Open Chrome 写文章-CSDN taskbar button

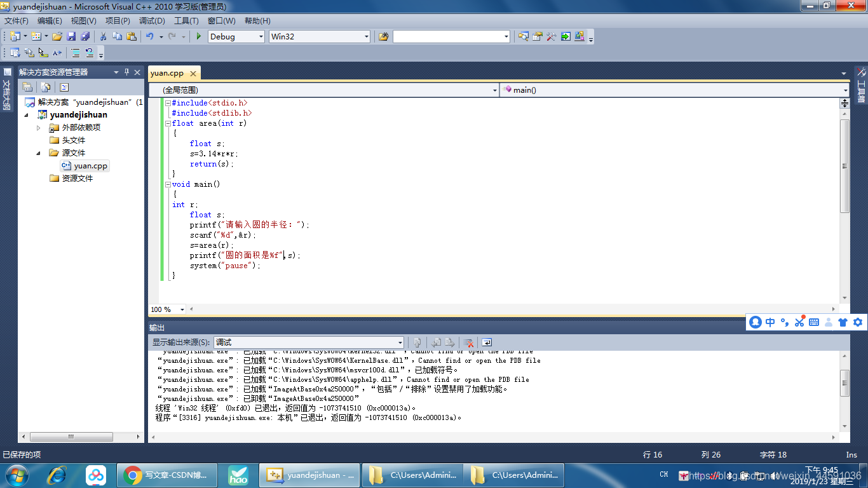click(167, 475)
